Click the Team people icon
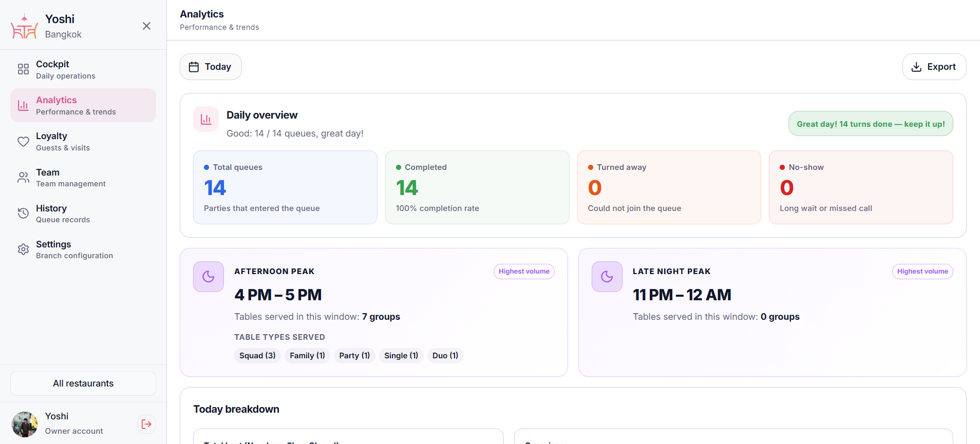 23,178
